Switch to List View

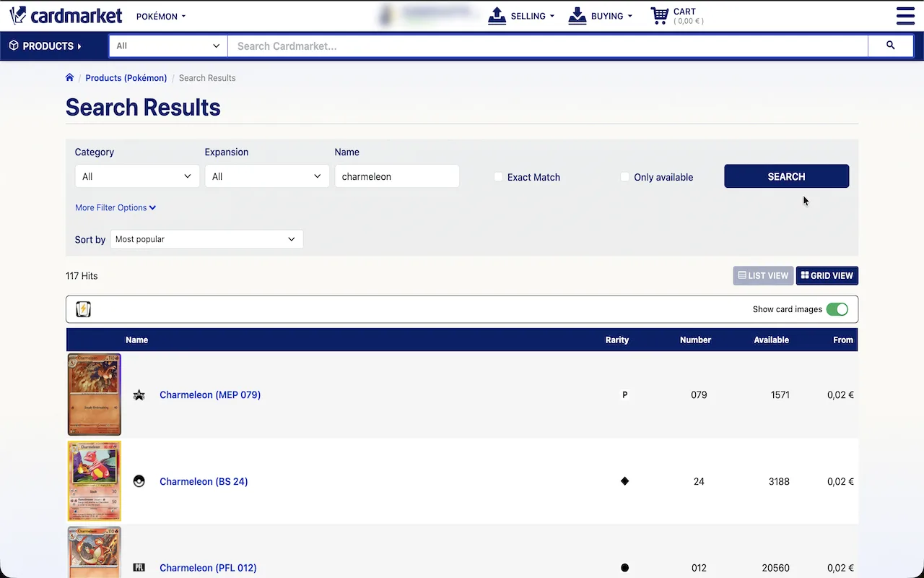click(763, 275)
